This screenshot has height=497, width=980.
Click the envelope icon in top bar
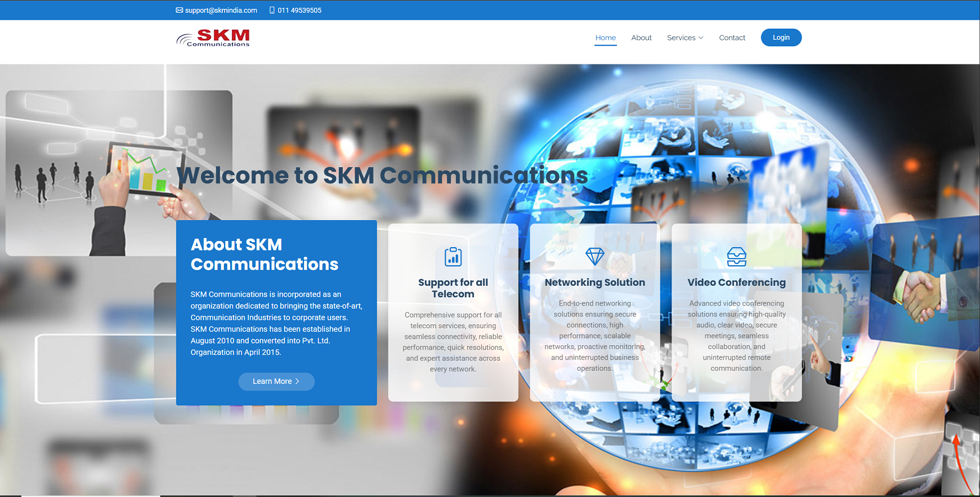point(179,10)
